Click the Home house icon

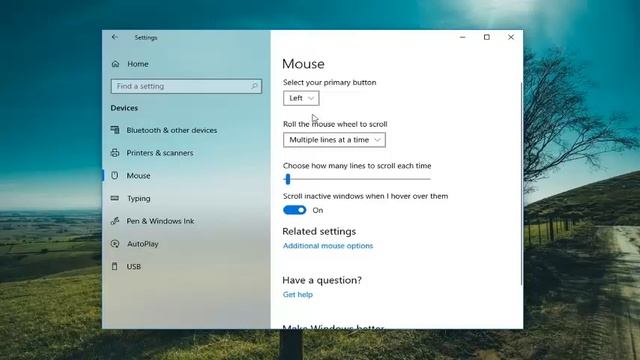pyautogui.click(x=116, y=64)
